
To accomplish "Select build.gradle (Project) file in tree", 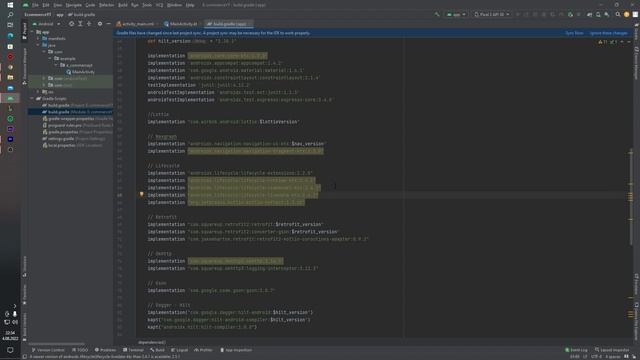I will (x=77, y=105).
